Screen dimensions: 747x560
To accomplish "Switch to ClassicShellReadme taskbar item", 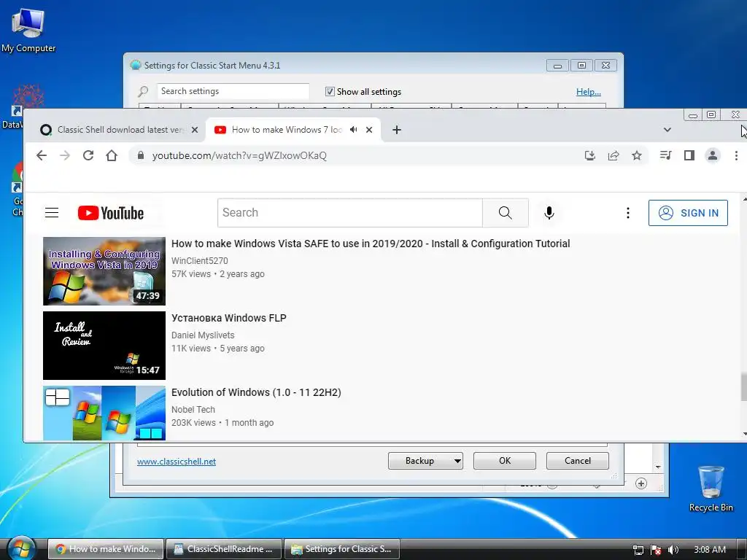I will point(223,549).
